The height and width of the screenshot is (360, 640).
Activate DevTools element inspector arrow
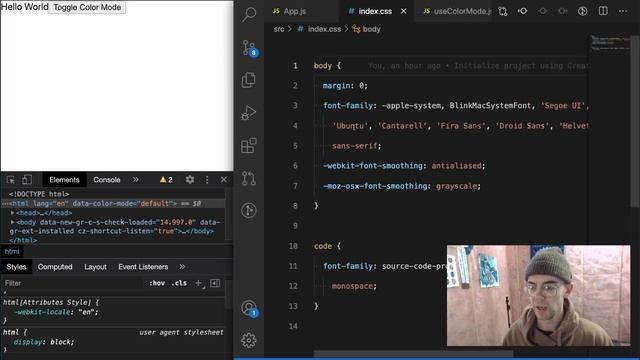click(11, 180)
